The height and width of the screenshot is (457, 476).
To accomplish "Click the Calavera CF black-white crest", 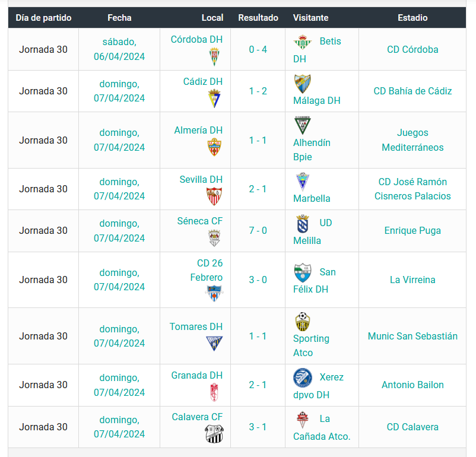I will pyautogui.click(x=214, y=434).
